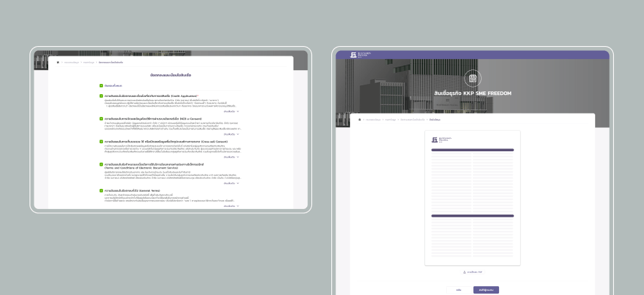Click the store icon above KKP SME FREEDOM
This screenshot has height=295, width=644.
point(473,78)
